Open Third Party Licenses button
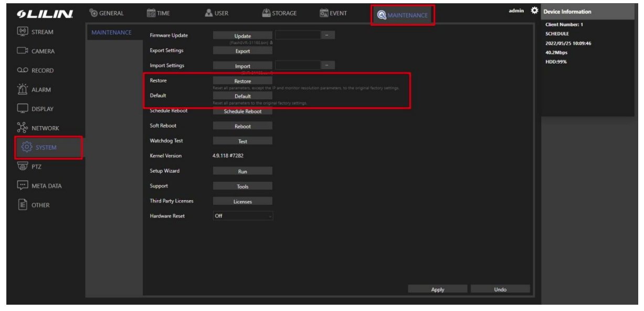This screenshot has width=644, height=311. [x=242, y=201]
